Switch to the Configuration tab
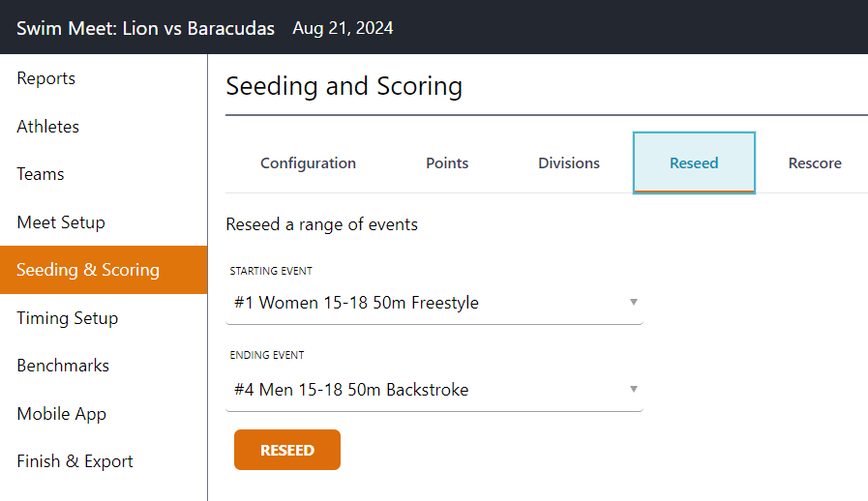This screenshot has height=501, width=868. pyautogui.click(x=308, y=163)
